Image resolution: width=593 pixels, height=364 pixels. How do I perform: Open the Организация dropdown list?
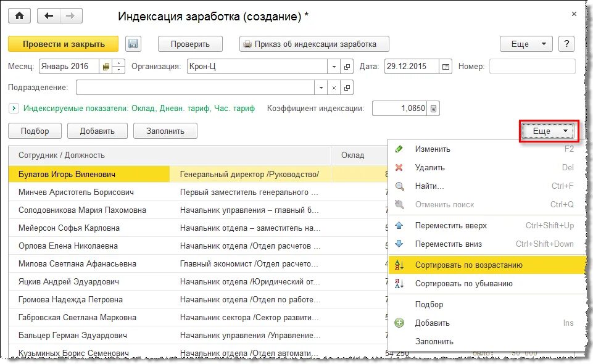coord(333,67)
